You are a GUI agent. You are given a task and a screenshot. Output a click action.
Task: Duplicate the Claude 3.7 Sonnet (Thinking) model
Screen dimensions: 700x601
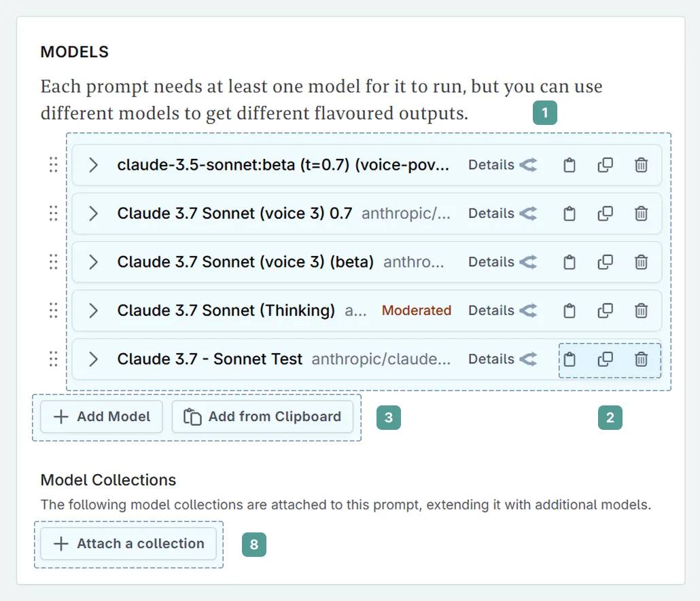pos(606,310)
